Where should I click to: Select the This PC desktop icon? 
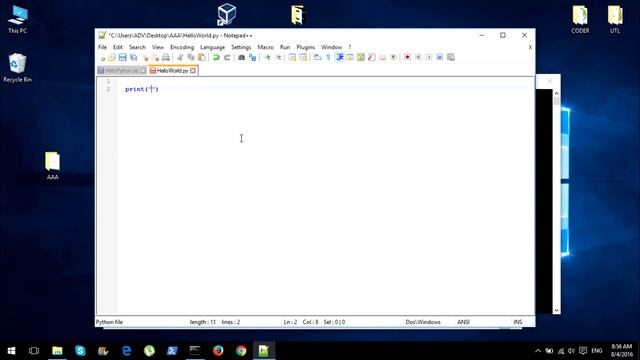click(x=18, y=20)
